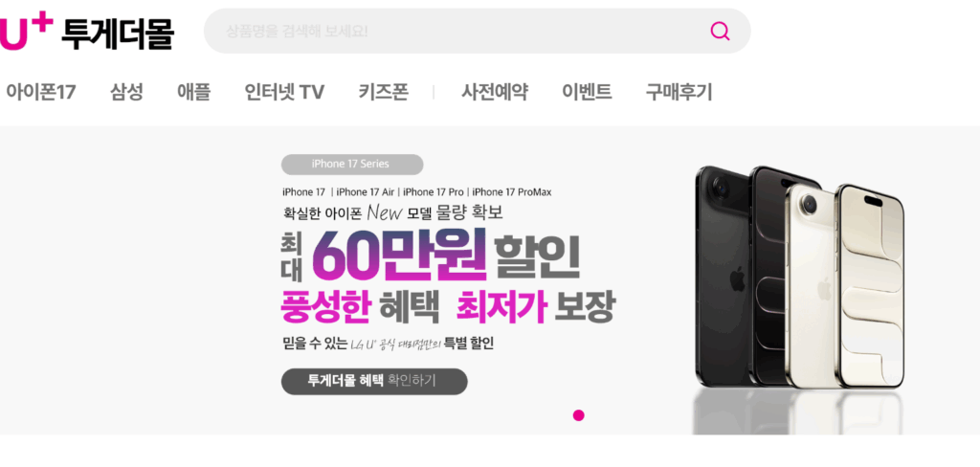
Task: Click the product search input field
Action: [x=477, y=31]
